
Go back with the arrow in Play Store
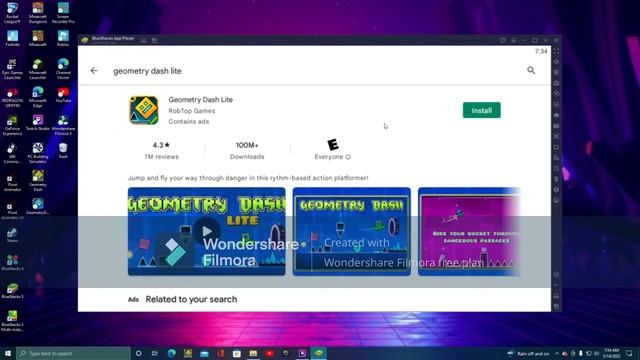(x=94, y=71)
